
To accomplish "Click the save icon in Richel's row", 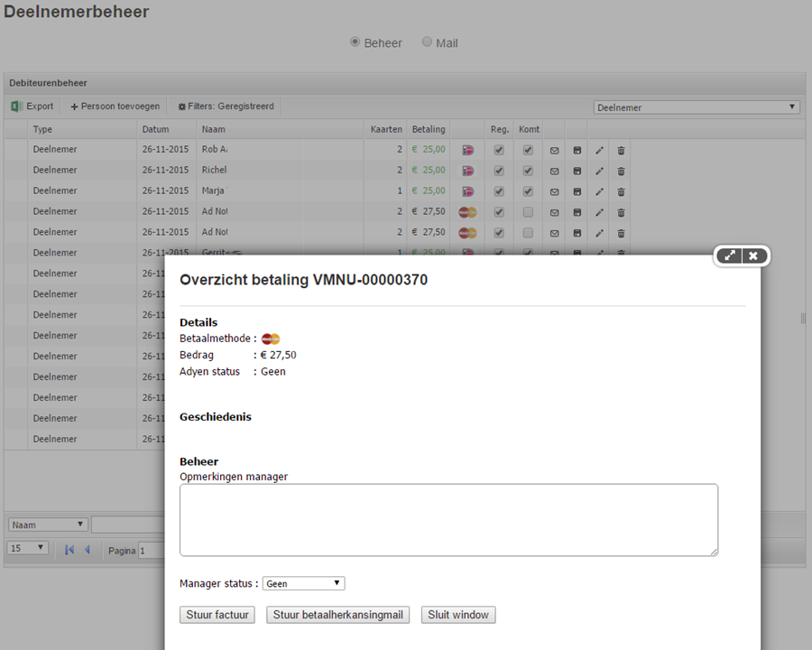I will coord(577,171).
